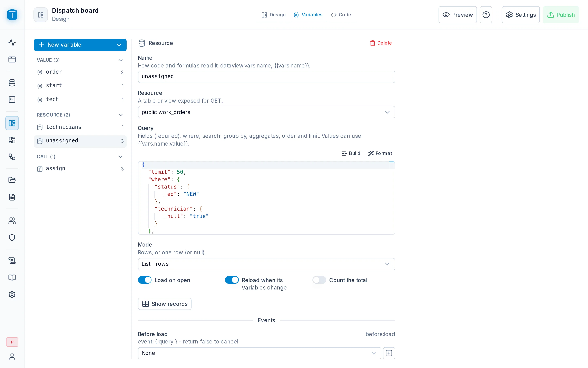Switch to the Code tab

pyautogui.click(x=341, y=15)
